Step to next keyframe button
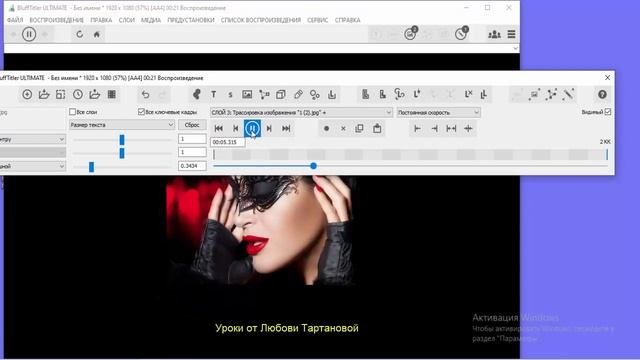 coord(269,129)
